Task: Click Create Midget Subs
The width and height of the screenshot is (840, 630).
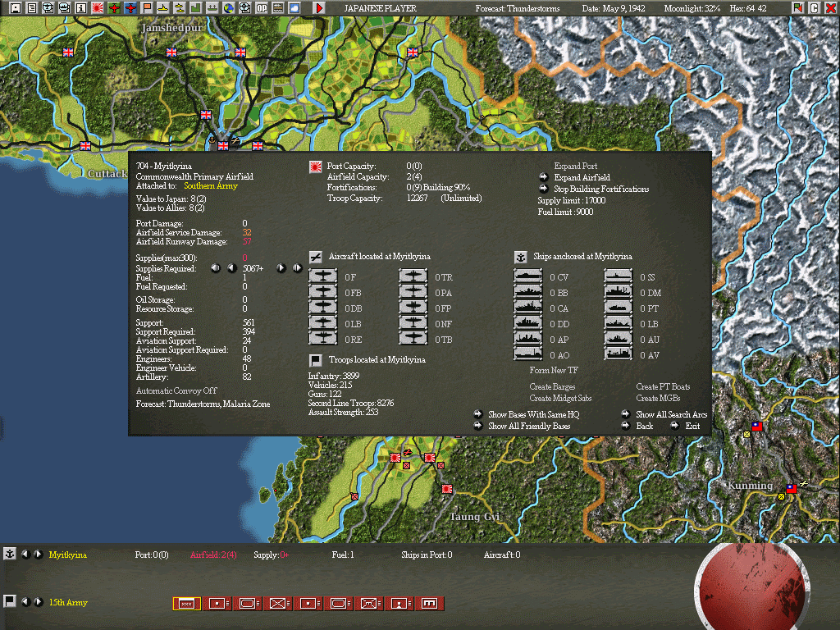Action: pyautogui.click(x=559, y=398)
